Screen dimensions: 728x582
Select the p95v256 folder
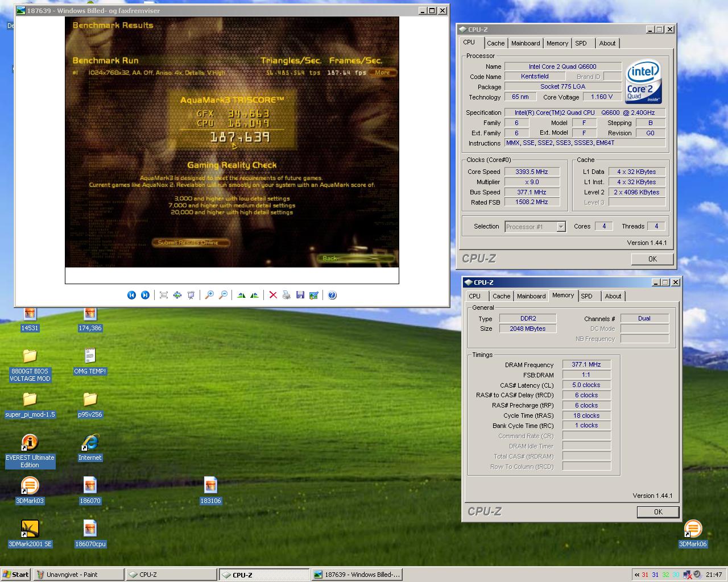[x=90, y=404]
